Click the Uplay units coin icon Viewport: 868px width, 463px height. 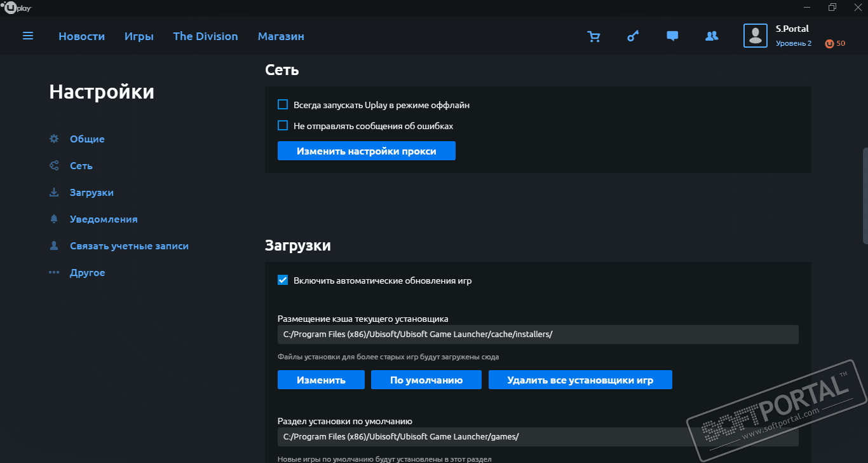tap(829, 43)
